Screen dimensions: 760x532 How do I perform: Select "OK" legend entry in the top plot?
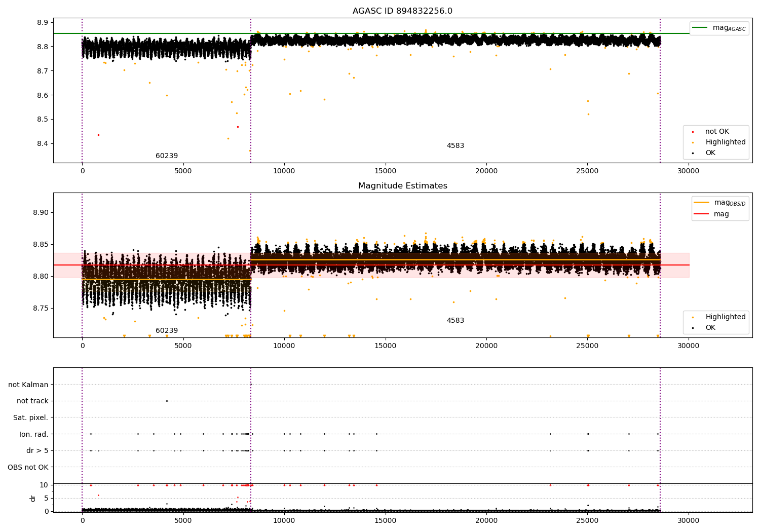point(710,153)
